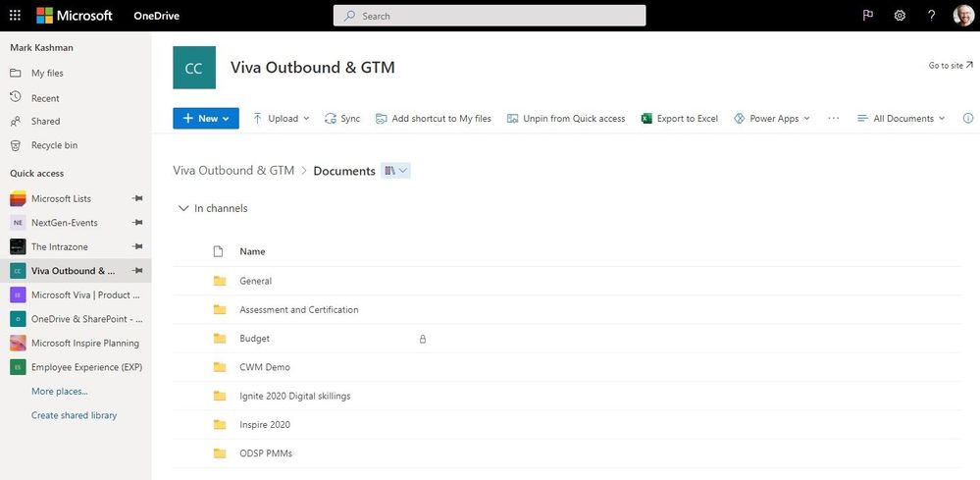The height and width of the screenshot is (480, 980).
Task: Click the file type column header icon
Action: 218,252
